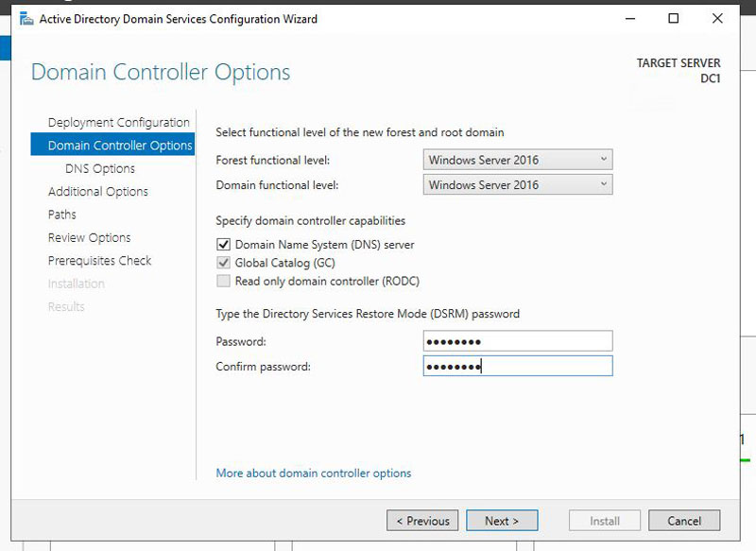Maximize the wizard window
This screenshot has height=551, width=756.
(x=674, y=19)
